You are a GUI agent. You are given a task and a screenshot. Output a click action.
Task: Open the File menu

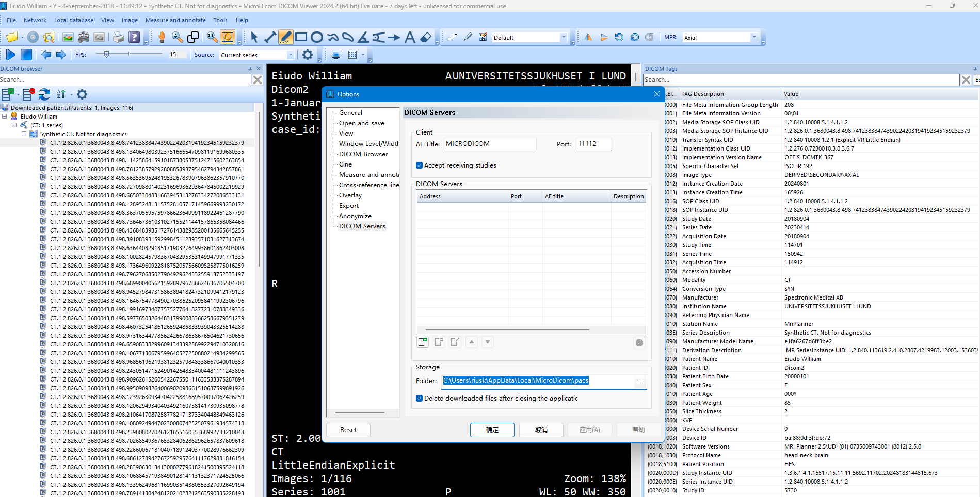point(11,20)
